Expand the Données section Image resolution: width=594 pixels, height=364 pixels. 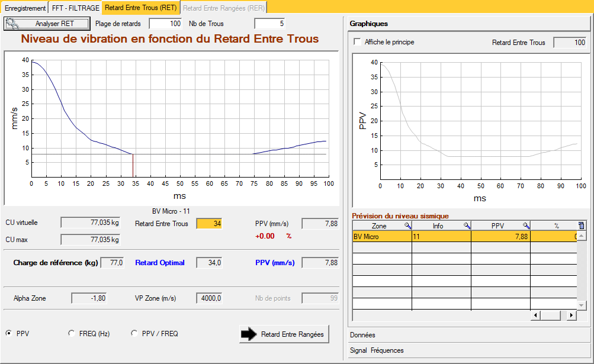[470, 335]
